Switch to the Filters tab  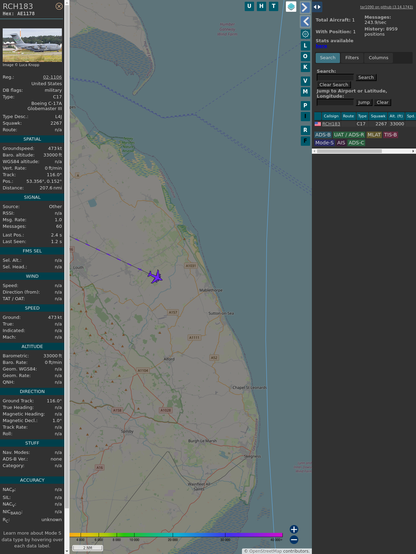coord(352,58)
